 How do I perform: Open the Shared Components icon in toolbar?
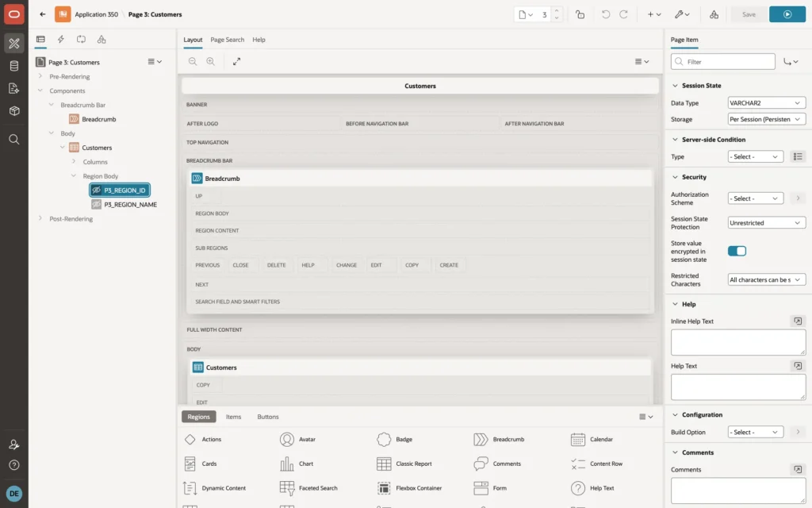[714, 14]
